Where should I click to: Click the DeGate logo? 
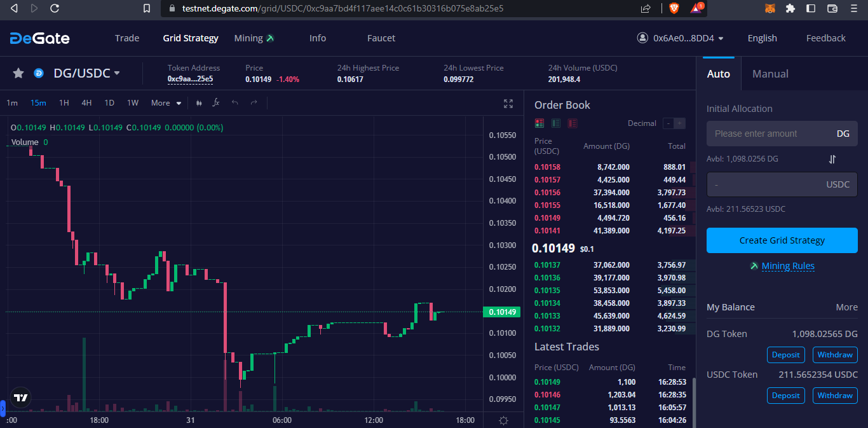(39, 38)
